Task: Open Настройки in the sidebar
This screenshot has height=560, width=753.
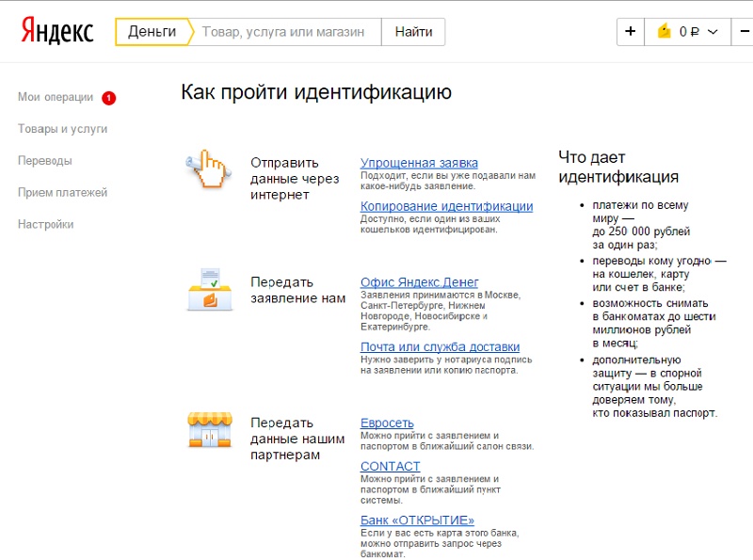Action: pyautogui.click(x=45, y=224)
